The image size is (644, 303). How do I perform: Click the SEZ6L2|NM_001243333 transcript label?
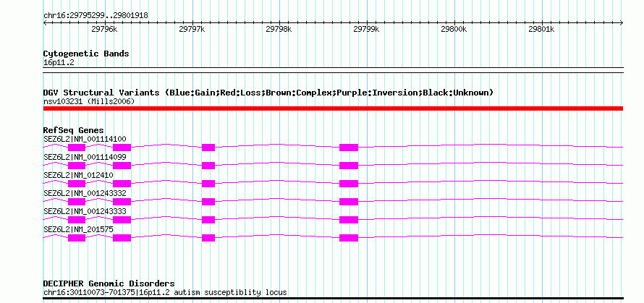tap(85, 211)
